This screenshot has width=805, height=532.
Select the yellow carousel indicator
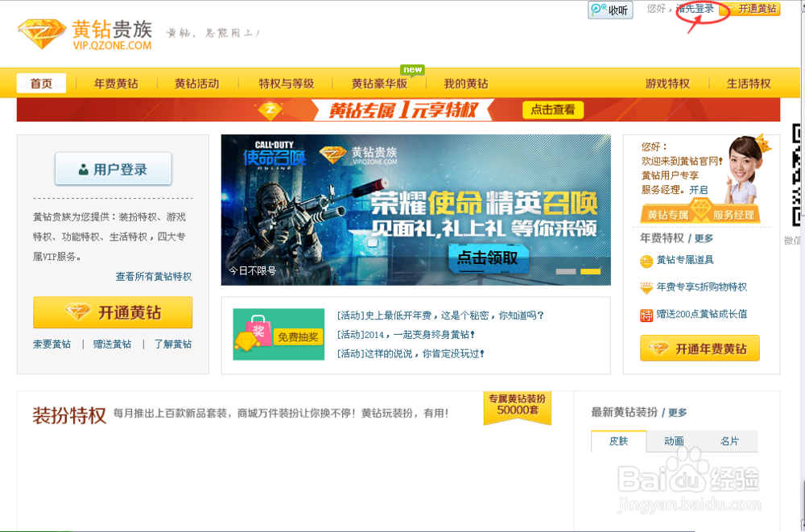point(590,271)
